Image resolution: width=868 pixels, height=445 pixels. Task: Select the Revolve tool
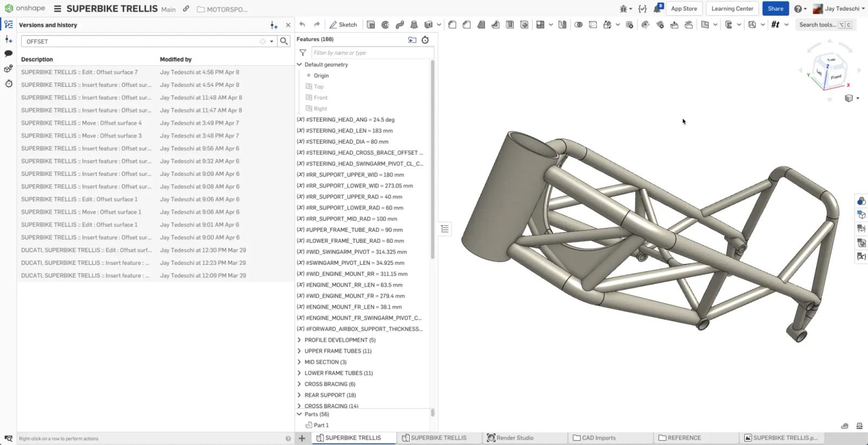tap(385, 24)
